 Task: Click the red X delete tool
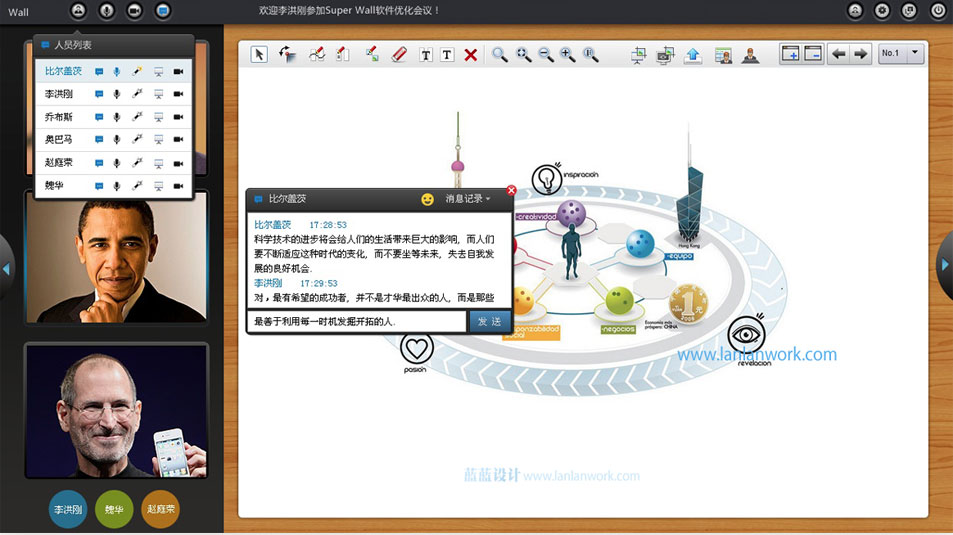[470, 55]
